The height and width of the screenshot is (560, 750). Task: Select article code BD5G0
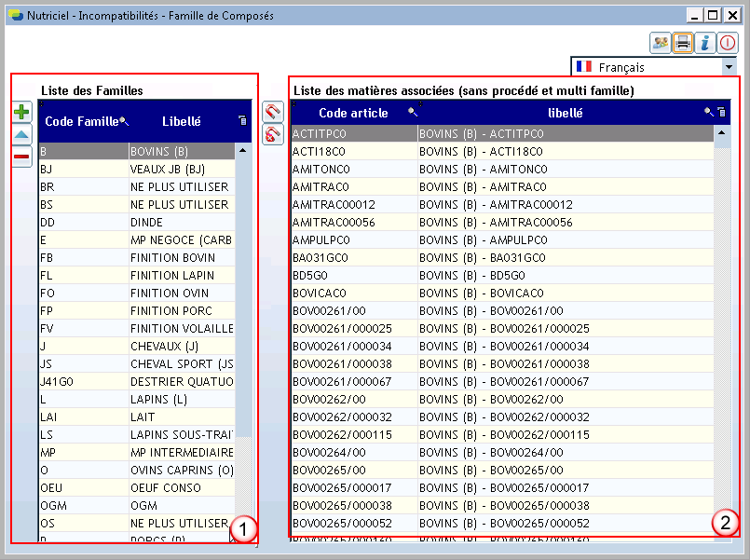pyautogui.click(x=310, y=275)
